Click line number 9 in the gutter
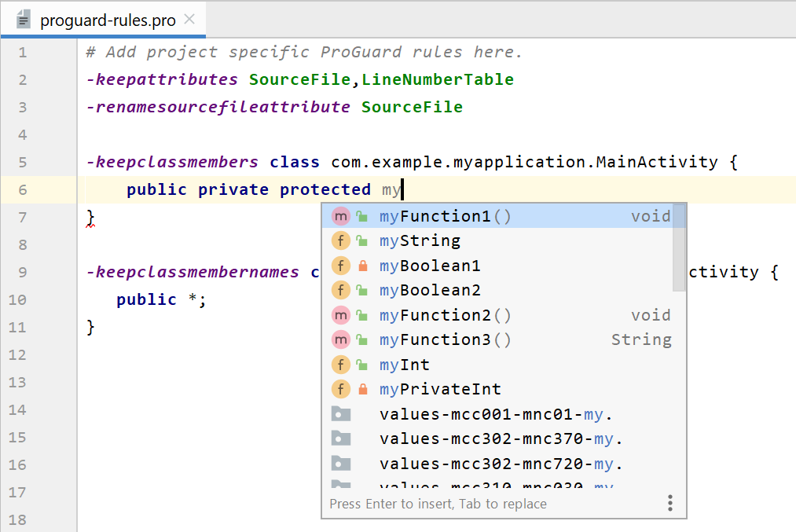The height and width of the screenshot is (532, 796). point(22,272)
